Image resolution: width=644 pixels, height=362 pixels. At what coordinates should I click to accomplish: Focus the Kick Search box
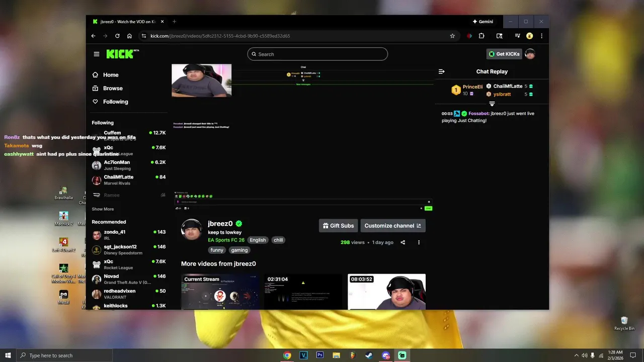(x=317, y=54)
